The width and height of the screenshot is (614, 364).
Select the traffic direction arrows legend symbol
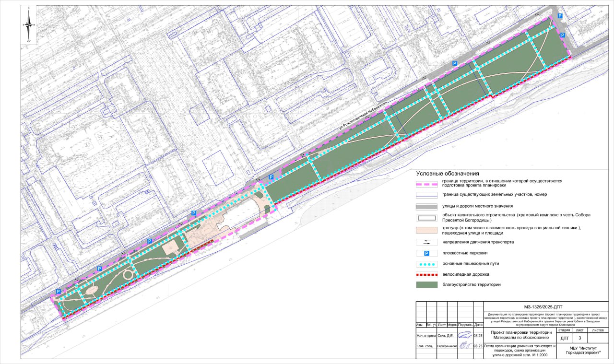(426, 242)
